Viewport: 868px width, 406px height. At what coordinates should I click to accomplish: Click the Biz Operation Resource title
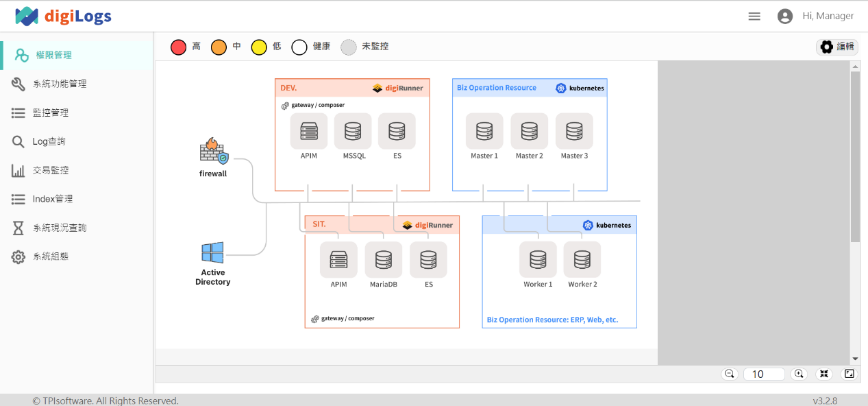tap(497, 88)
